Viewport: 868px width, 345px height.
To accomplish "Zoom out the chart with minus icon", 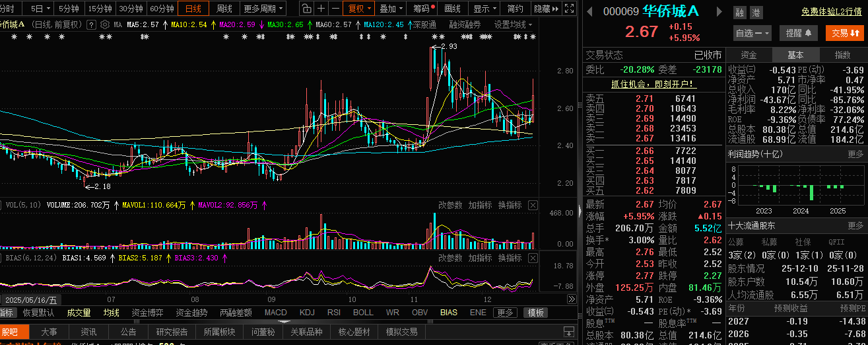I will point(336,9).
